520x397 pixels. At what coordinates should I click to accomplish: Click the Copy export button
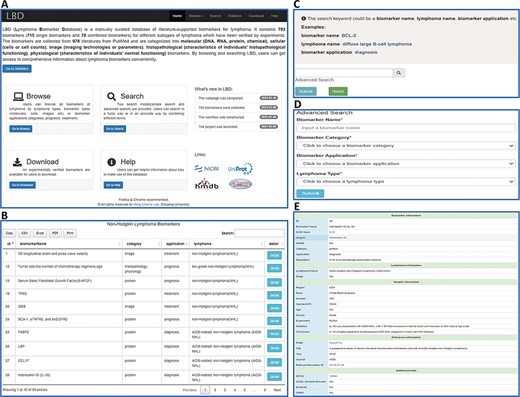(x=9, y=233)
